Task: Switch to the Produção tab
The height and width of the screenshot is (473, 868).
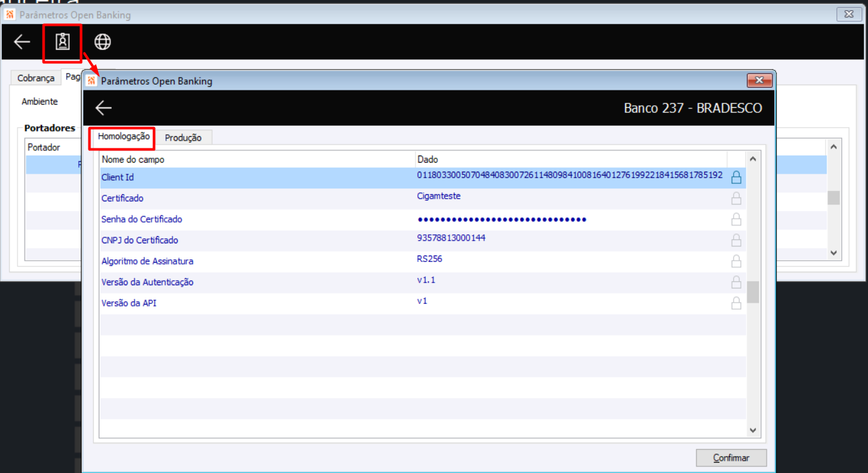Action: pyautogui.click(x=183, y=137)
